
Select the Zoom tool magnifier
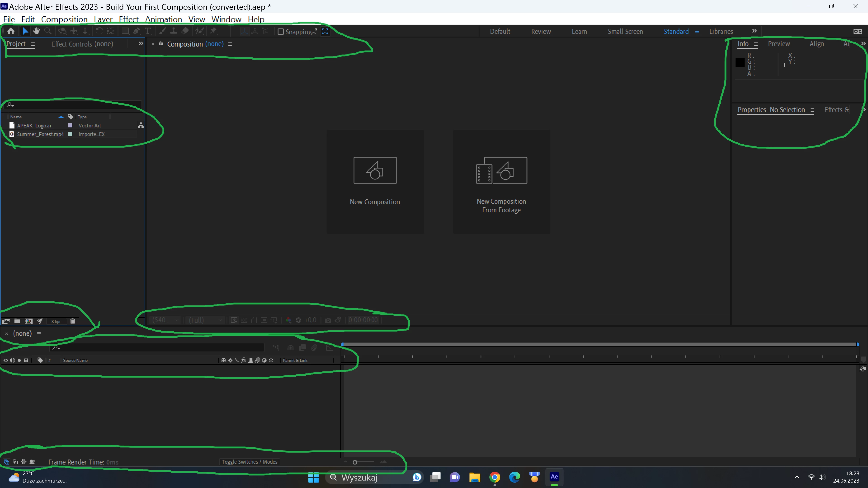click(48, 31)
